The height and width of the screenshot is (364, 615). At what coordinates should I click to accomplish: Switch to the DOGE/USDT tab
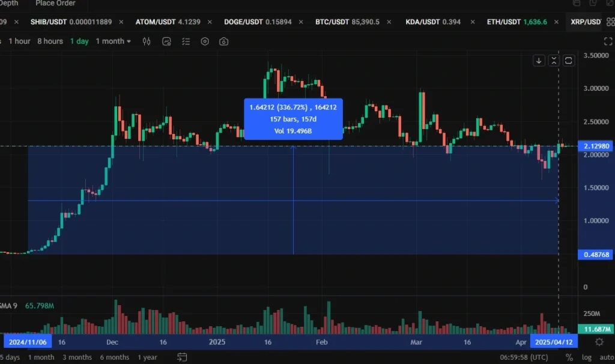[258, 22]
